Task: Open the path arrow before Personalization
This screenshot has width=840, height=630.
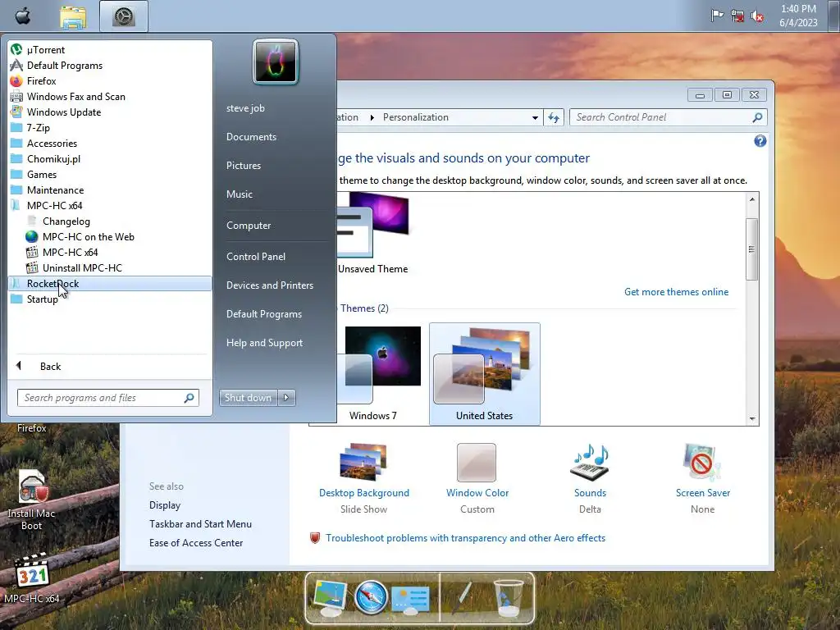Action: coord(372,117)
